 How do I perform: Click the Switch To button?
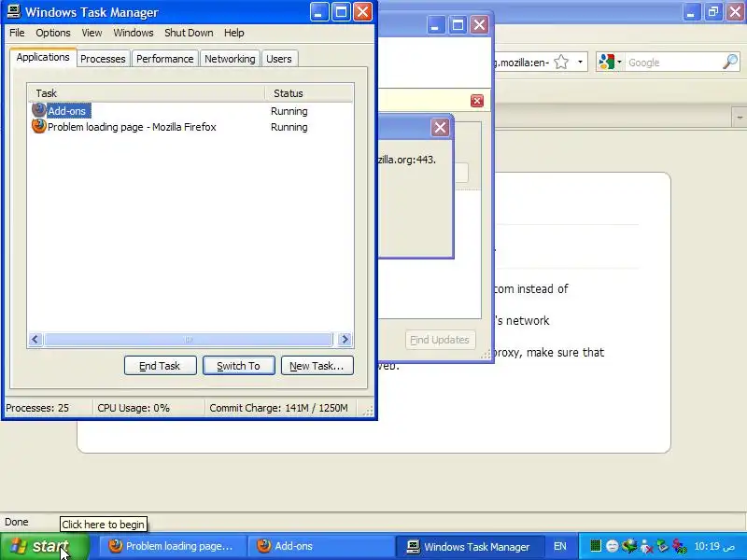[x=239, y=366]
